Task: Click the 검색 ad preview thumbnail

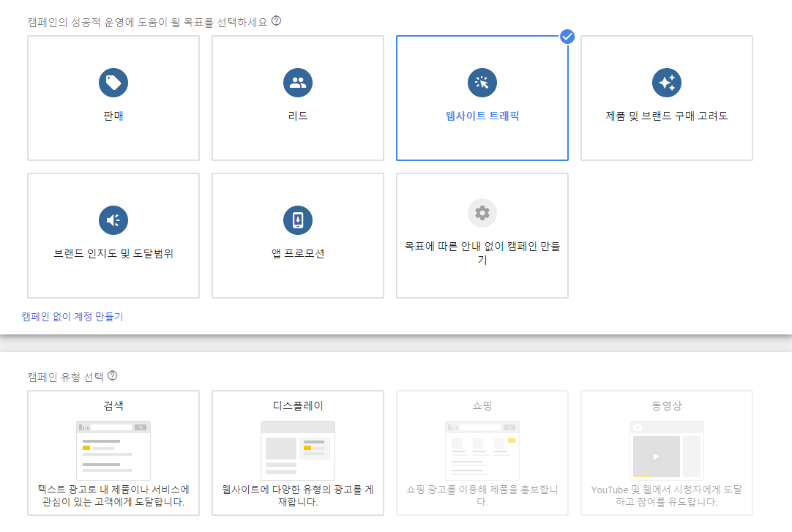Action: pos(113,450)
